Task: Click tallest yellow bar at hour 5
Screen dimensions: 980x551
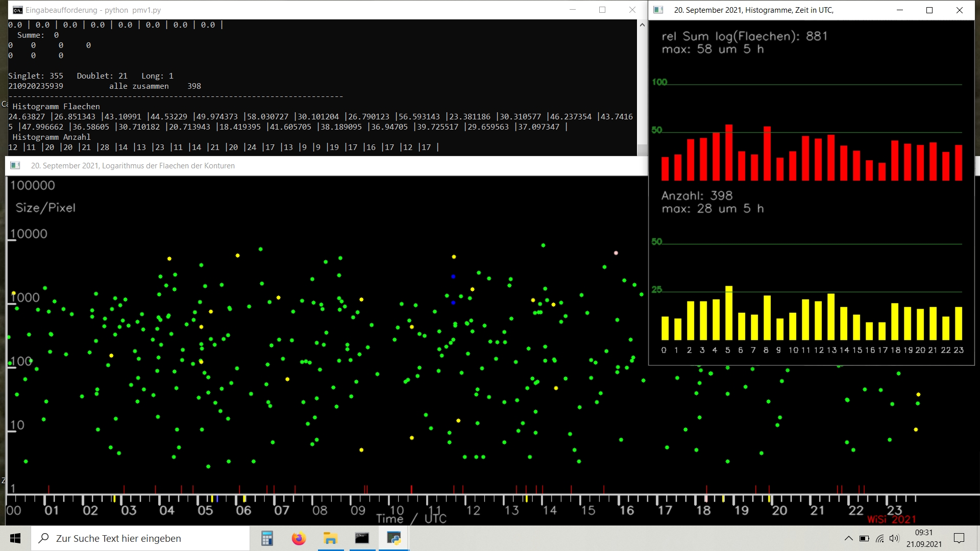Action: click(729, 313)
